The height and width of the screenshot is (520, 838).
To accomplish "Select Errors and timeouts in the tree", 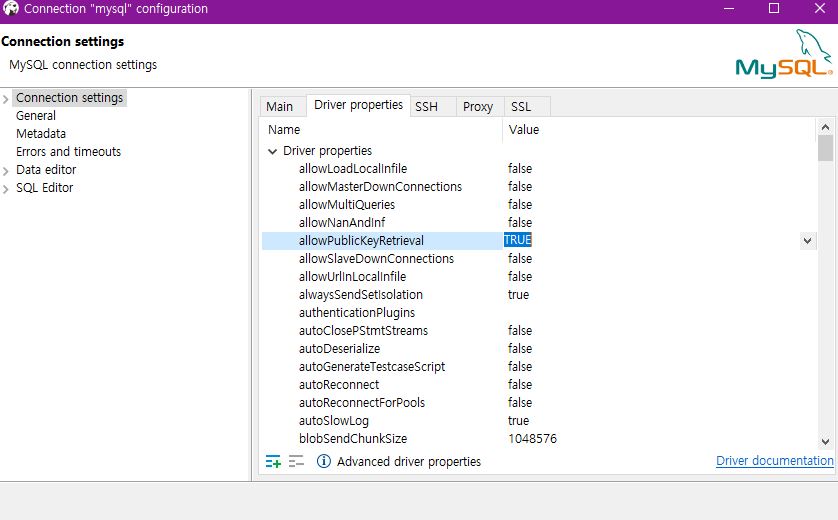I will click(x=68, y=152).
